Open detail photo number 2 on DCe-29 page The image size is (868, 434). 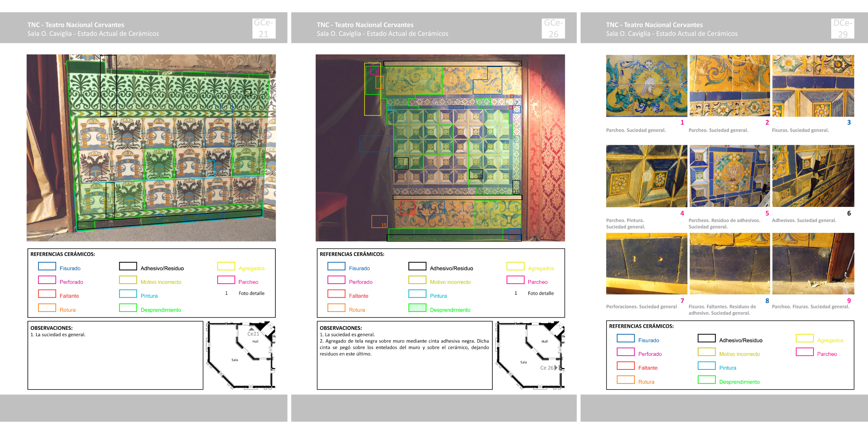point(729,86)
